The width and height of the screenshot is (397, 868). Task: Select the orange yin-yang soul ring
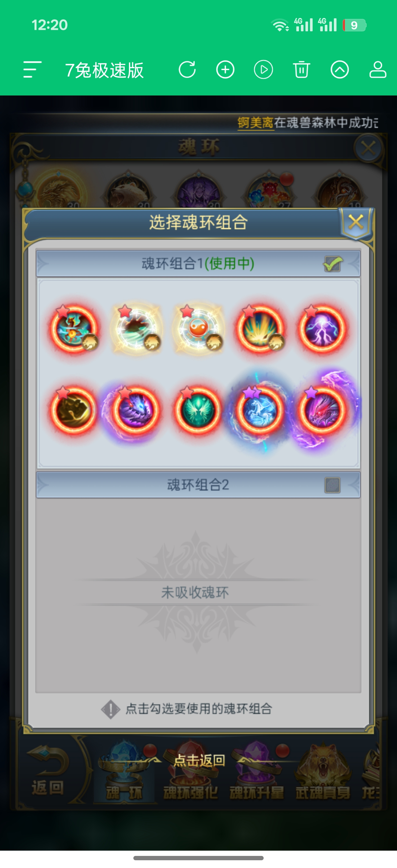point(198,329)
